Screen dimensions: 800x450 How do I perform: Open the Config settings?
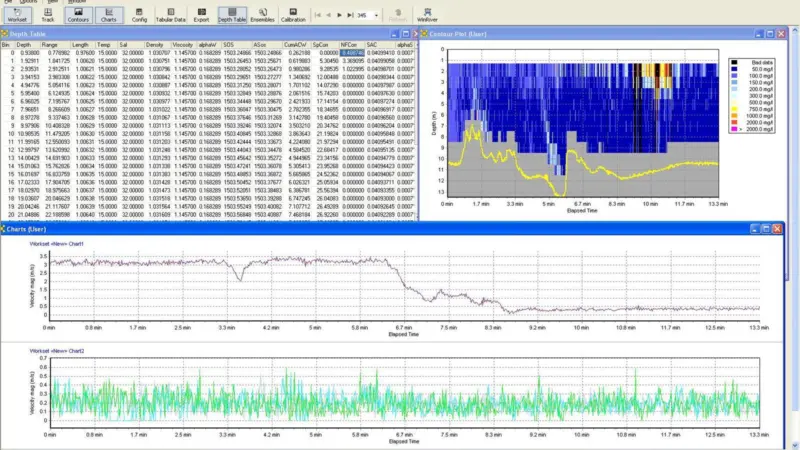[139, 15]
